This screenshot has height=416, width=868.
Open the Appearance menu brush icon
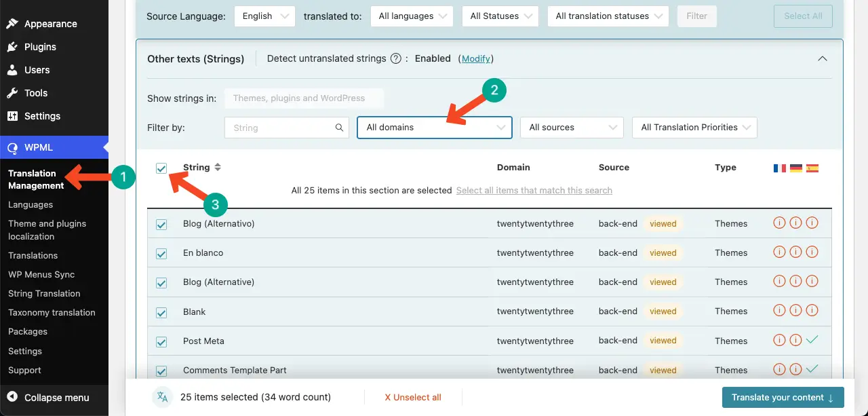(12, 24)
